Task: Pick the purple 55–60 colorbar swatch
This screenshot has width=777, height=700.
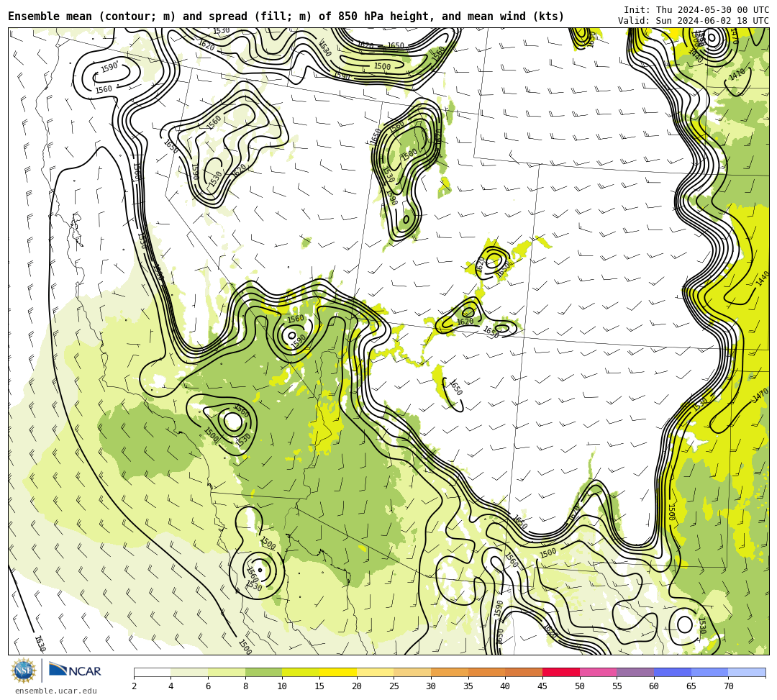Action: coord(635,672)
